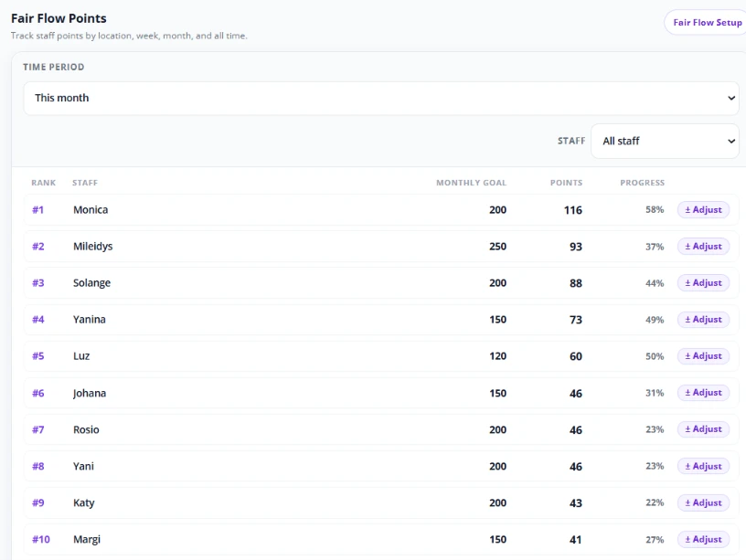Click the Rank column header

pos(43,183)
